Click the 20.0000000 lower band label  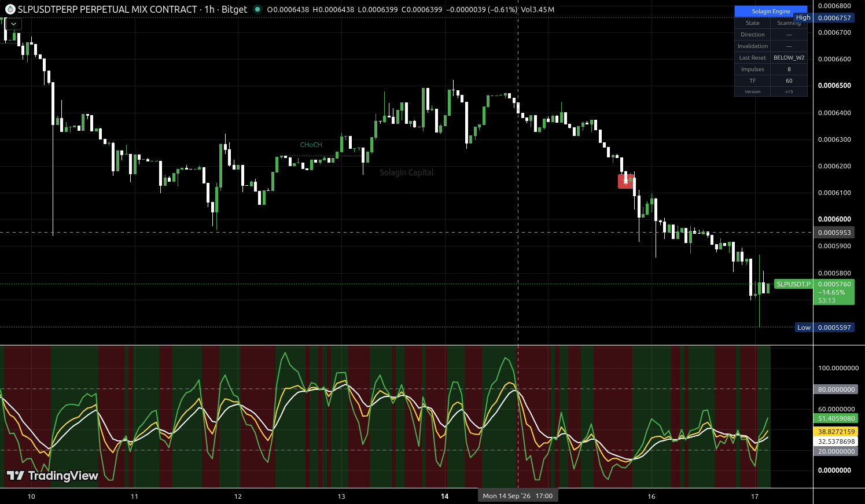[836, 451]
